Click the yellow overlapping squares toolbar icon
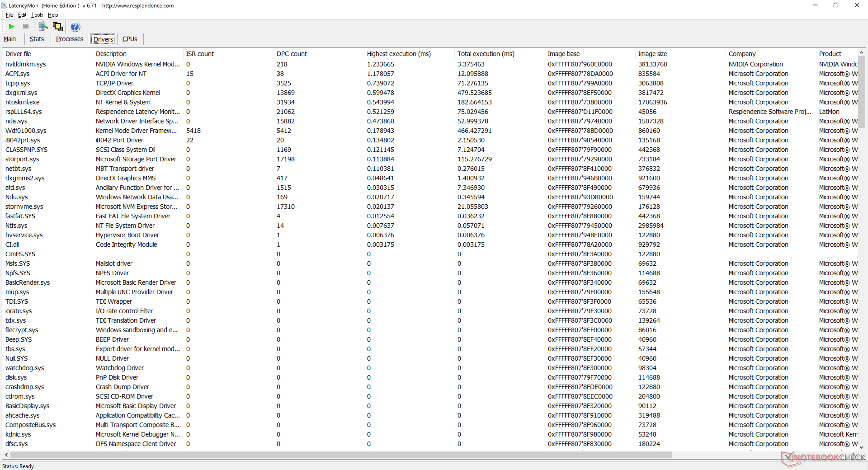 pos(58,27)
